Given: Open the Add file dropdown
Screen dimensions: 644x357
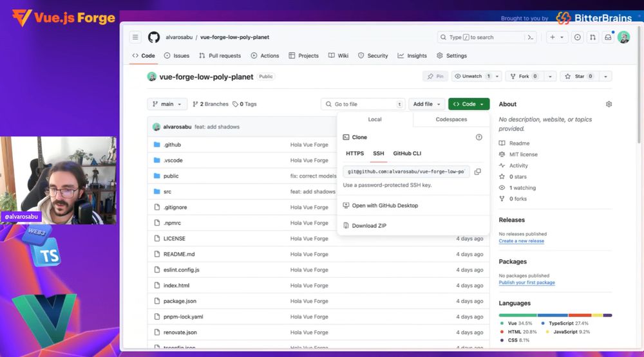Looking at the screenshot, I should [x=427, y=104].
